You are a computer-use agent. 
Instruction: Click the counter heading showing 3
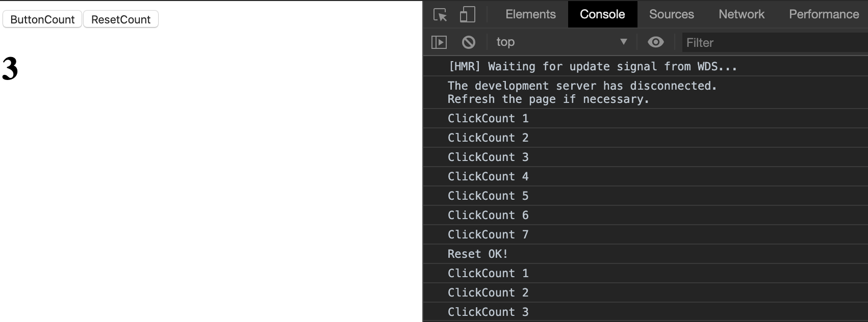point(9,69)
